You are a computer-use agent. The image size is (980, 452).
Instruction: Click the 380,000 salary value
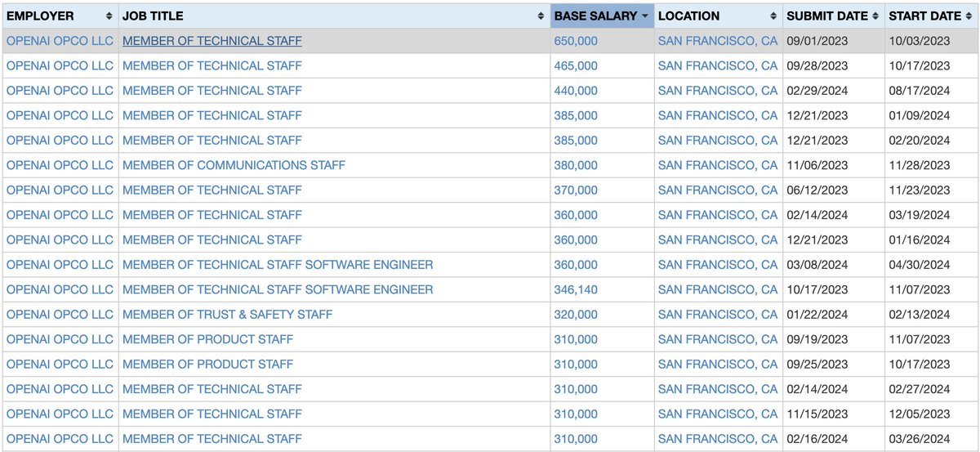point(575,165)
